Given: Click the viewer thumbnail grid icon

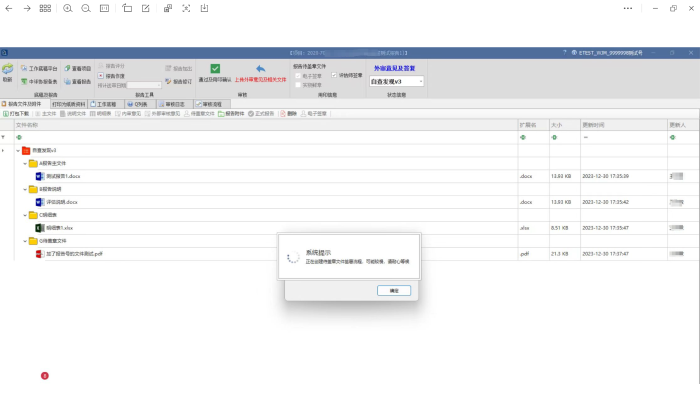Looking at the screenshot, I should (46, 8).
